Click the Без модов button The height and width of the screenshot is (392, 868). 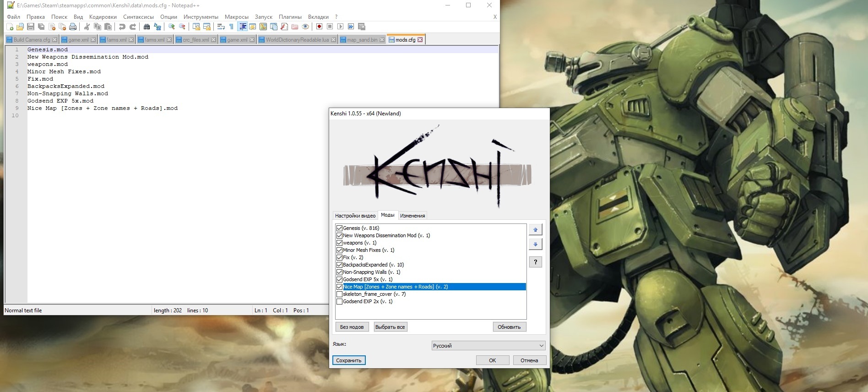(x=352, y=327)
